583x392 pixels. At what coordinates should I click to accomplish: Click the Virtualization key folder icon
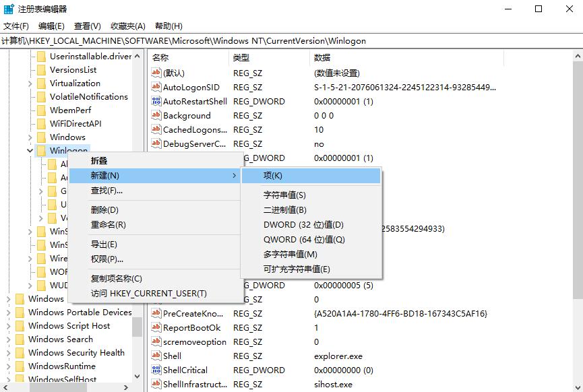click(x=41, y=83)
